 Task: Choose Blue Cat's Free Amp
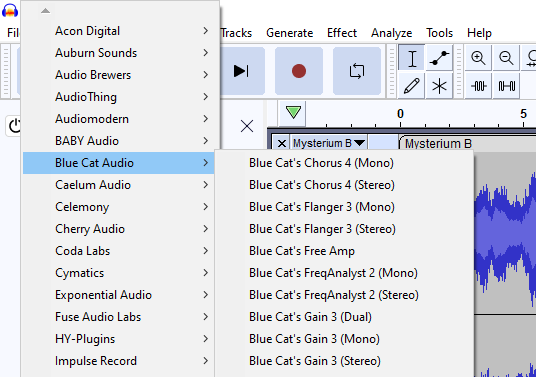[344, 251]
